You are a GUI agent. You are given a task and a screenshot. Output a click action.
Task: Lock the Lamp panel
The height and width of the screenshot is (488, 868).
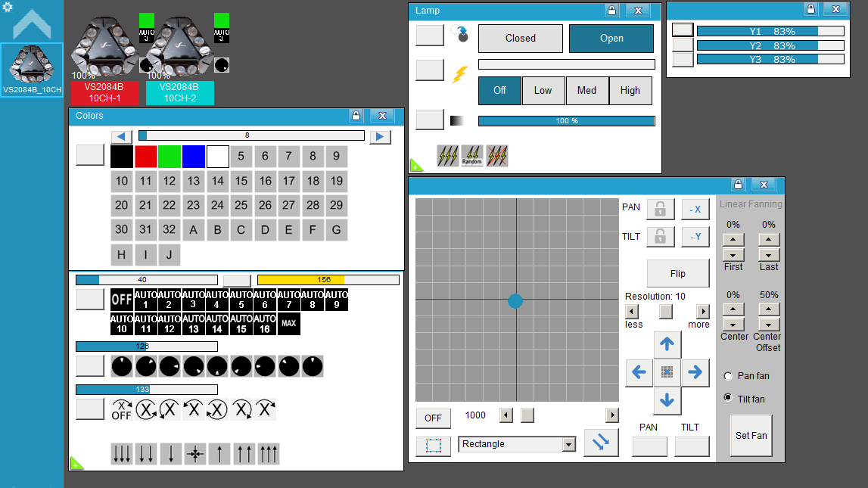(611, 11)
